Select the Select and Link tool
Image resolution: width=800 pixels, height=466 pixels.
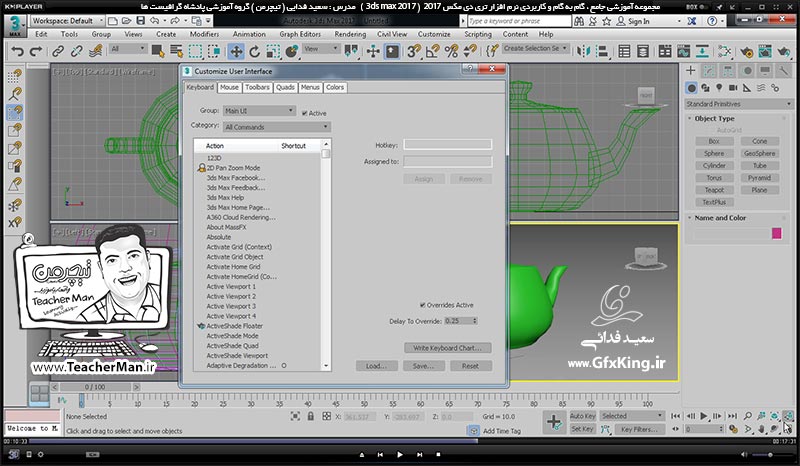[x=58, y=51]
